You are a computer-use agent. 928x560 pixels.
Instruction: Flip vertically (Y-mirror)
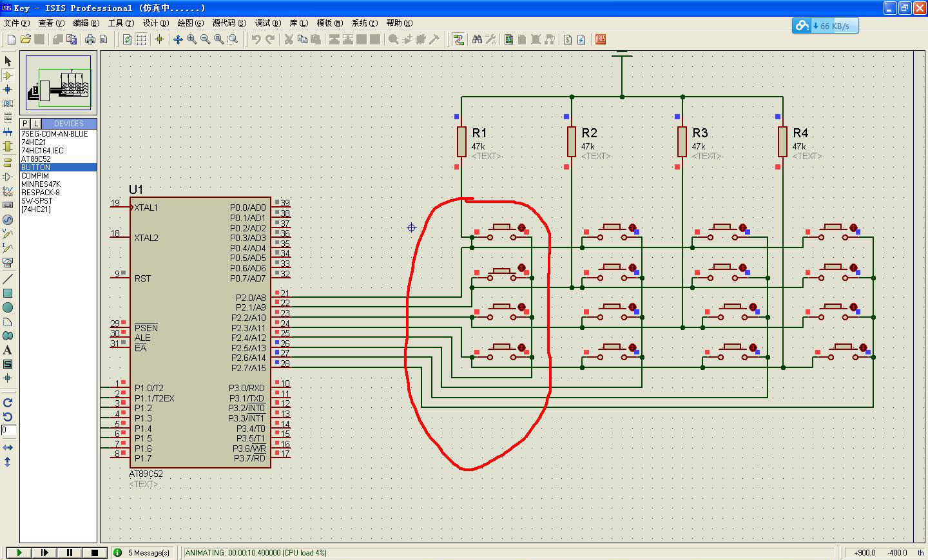click(8, 461)
